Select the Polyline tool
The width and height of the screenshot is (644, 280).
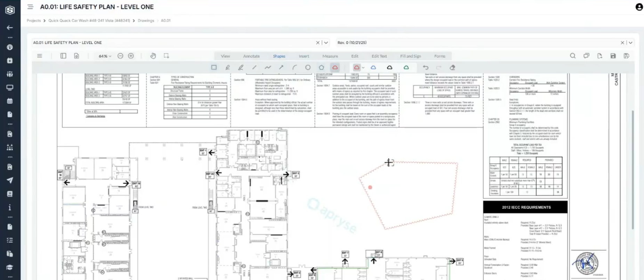click(x=268, y=68)
